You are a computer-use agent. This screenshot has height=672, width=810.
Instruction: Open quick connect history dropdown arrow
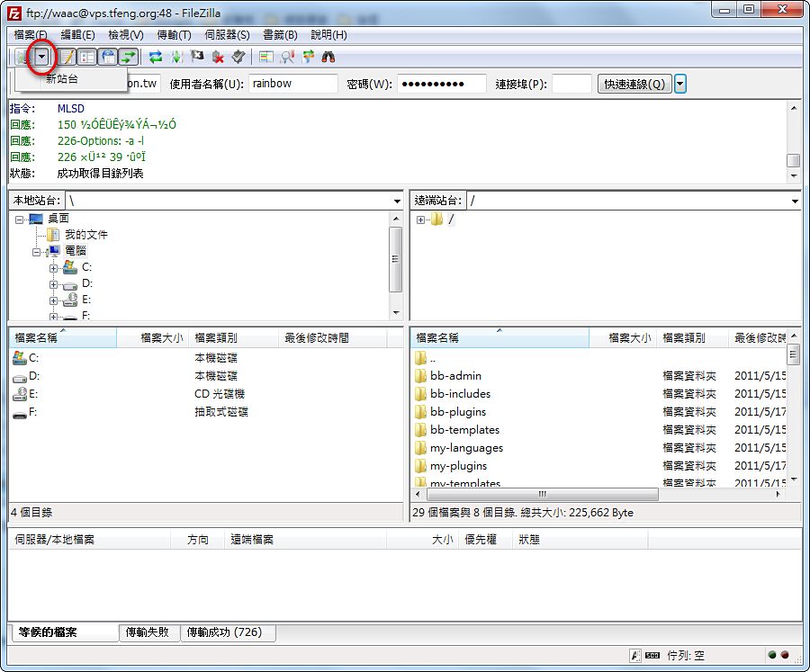tap(680, 84)
